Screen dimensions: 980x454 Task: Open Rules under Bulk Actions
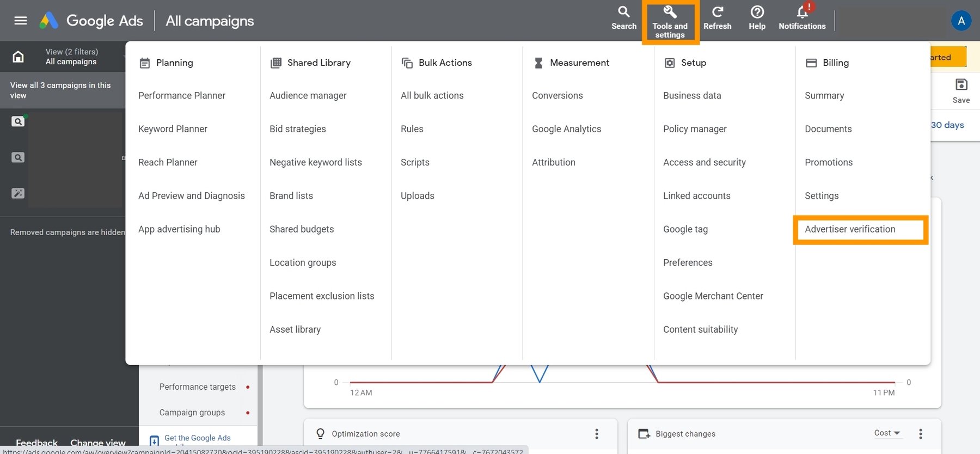click(x=412, y=129)
